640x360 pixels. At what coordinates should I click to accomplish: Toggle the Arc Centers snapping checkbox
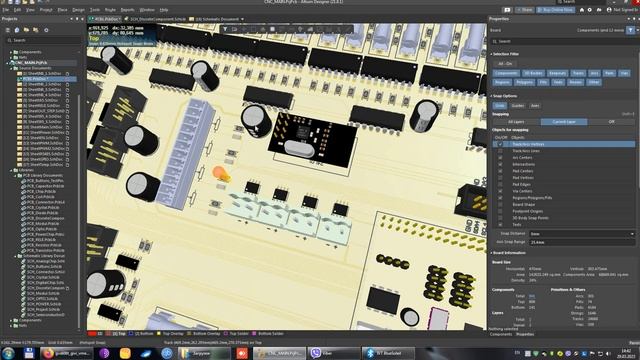pyautogui.click(x=500, y=158)
